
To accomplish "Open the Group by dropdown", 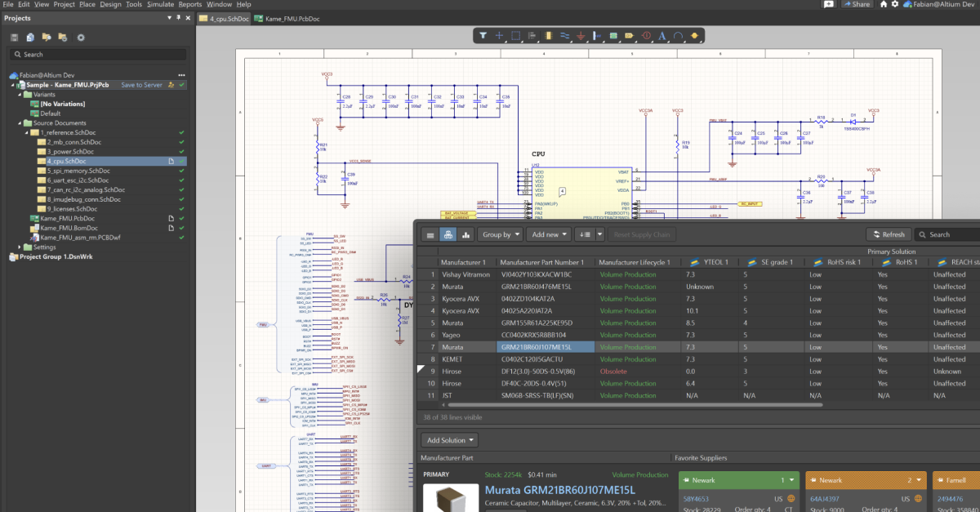I will [x=500, y=234].
